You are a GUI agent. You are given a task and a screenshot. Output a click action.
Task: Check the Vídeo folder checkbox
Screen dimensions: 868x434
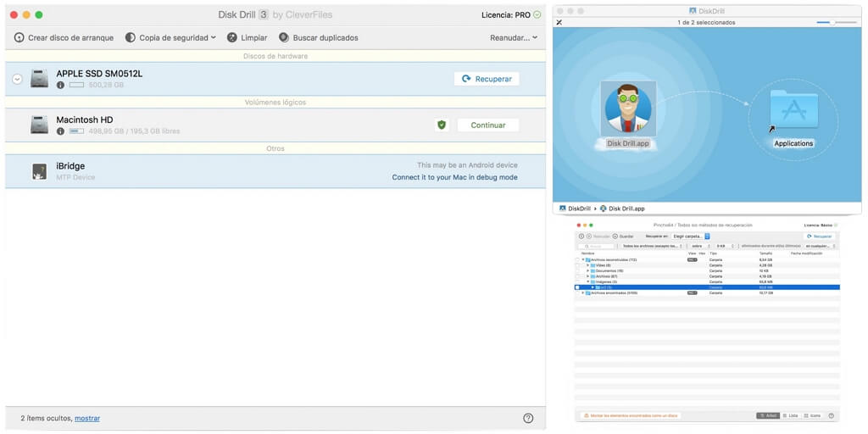click(577, 265)
